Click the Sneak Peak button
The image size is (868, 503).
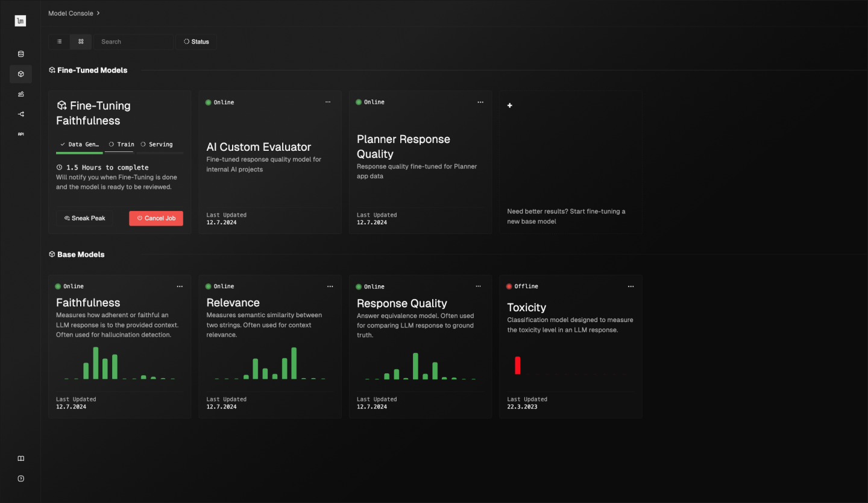[x=84, y=218]
